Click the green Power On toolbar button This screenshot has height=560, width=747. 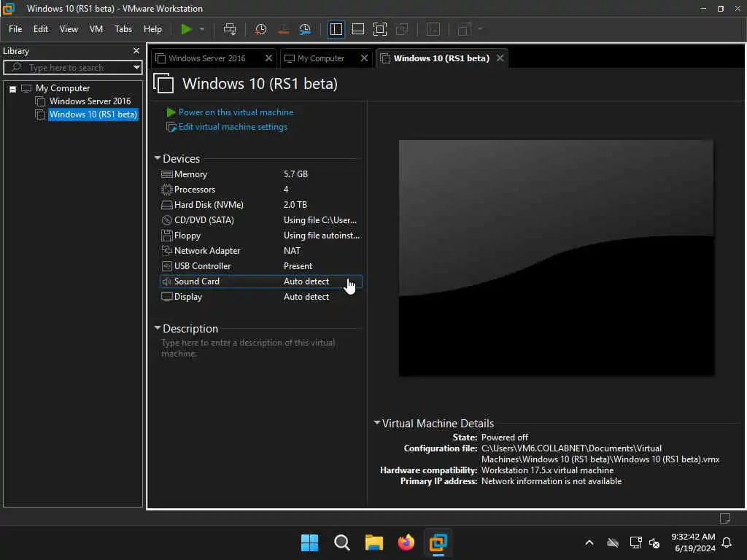(186, 29)
